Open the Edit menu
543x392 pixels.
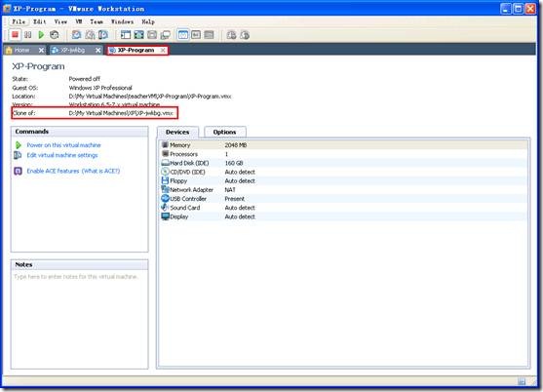tap(40, 21)
